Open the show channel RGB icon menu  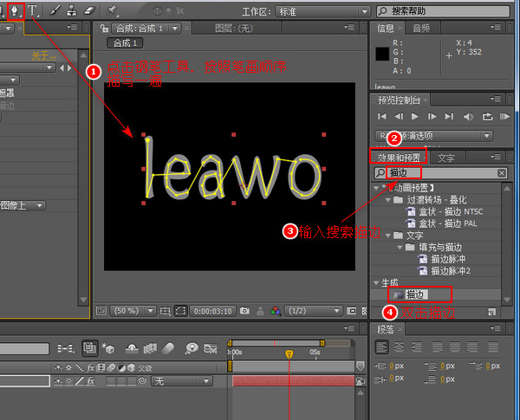click(x=276, y=311)
